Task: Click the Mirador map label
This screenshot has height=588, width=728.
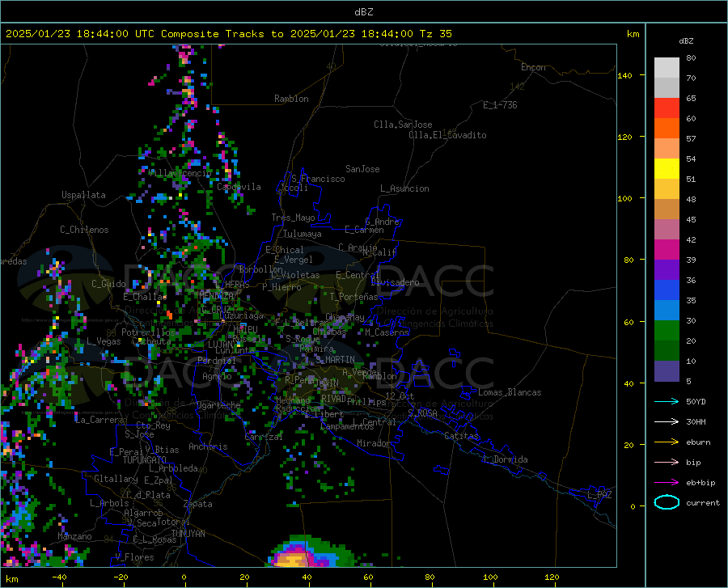Action: coord(374,443)
